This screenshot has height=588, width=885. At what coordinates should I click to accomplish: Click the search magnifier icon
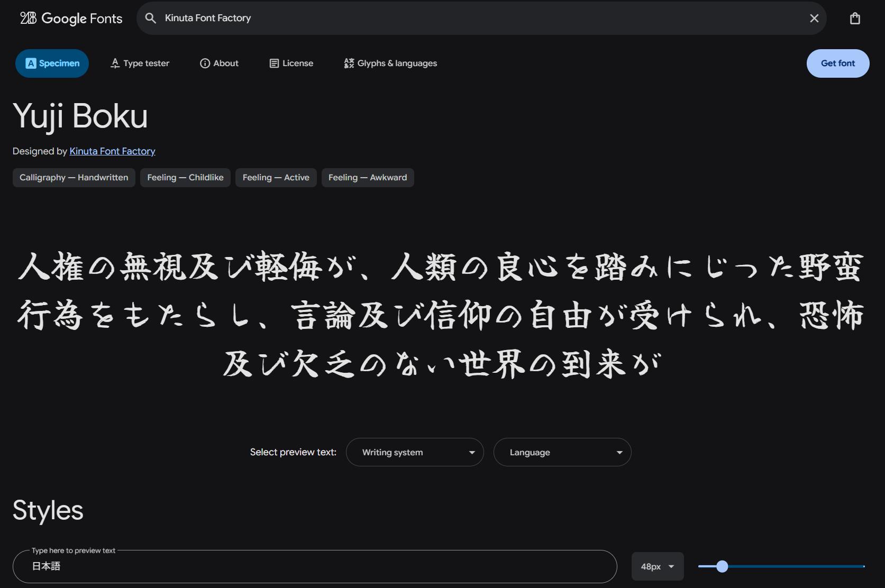(x=151, y=18)
